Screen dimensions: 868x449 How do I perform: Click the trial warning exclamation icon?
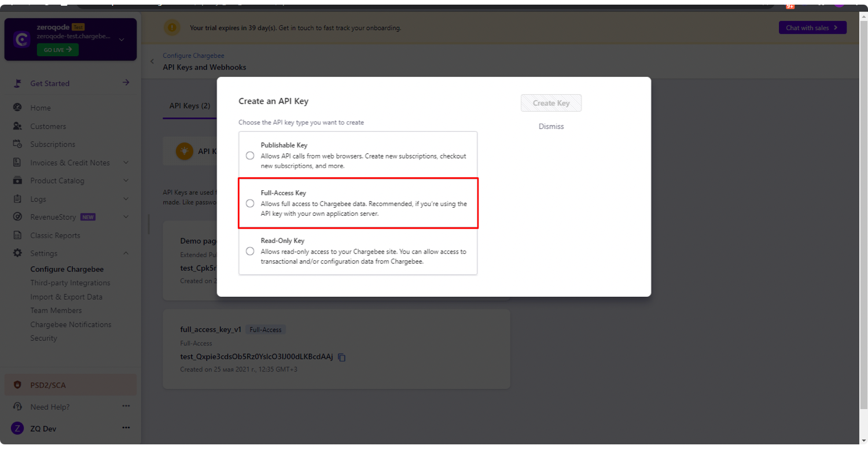click(172, 28)
